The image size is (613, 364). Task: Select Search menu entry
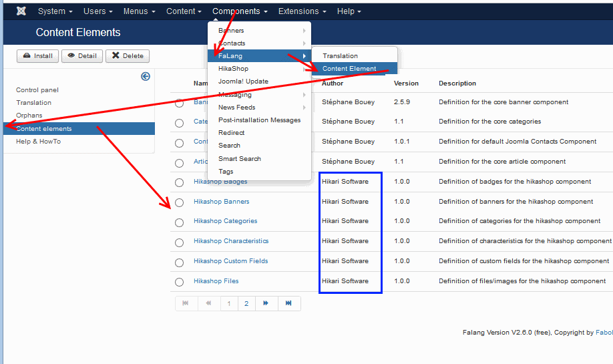tap(259, 146)
